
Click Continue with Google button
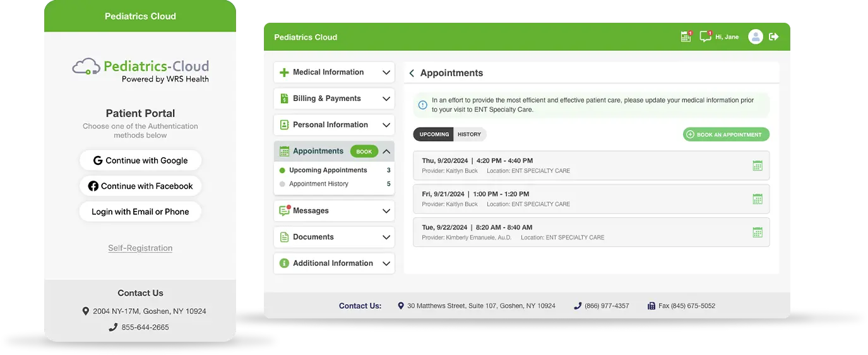click(140, 160)
